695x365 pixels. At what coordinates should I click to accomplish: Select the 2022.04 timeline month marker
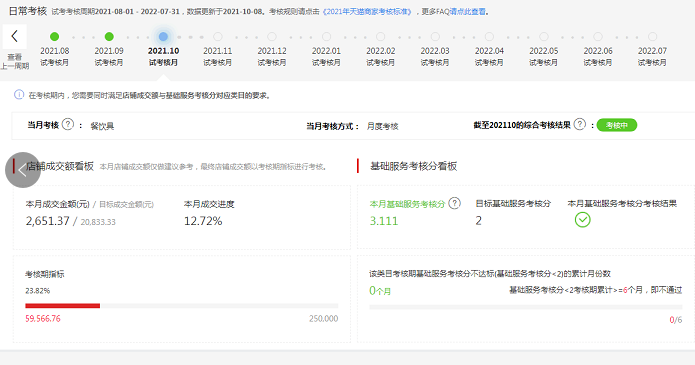[489, 37]
